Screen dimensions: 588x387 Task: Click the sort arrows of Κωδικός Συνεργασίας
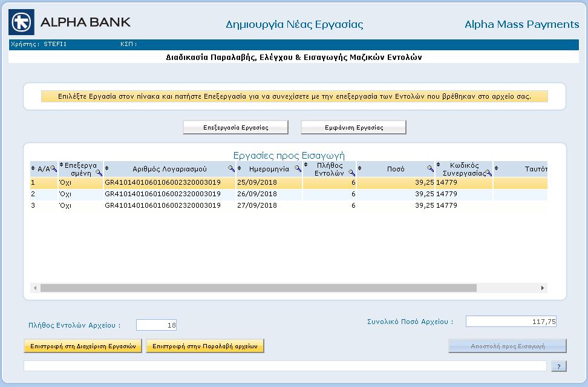[x=438, y=165]
